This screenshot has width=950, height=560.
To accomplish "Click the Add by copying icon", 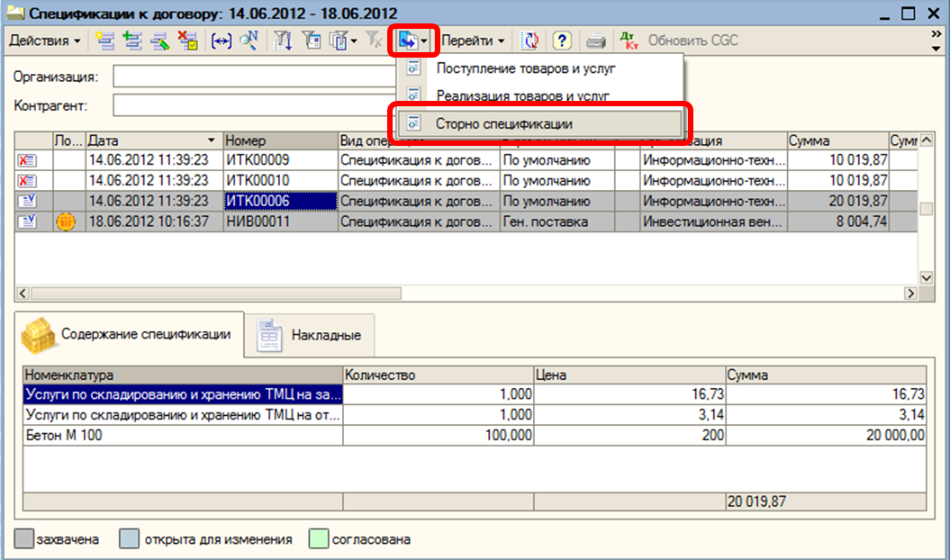I will 132,41.
